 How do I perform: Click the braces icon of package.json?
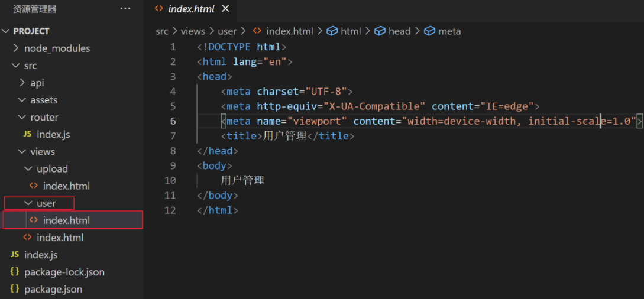pos(15,289)
